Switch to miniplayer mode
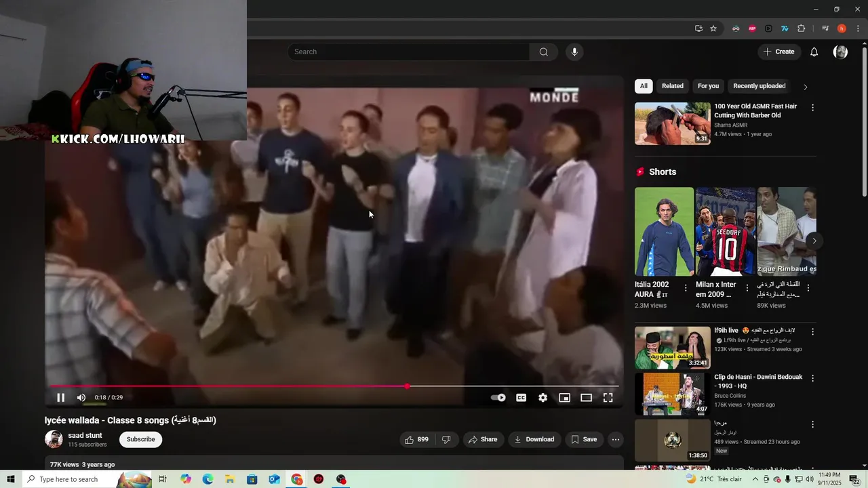Viewport: 868px width, 488px height. pyautogui.click(x=564, y=398)
